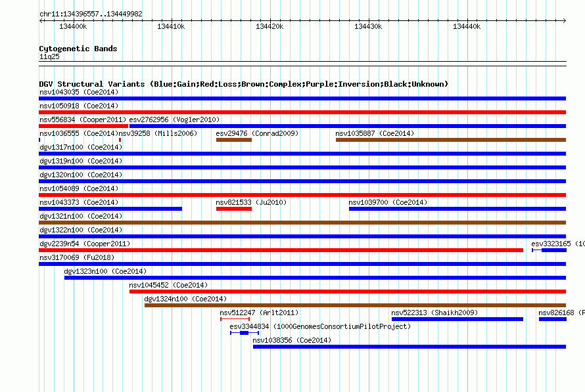
Task: Open the esv2762956 (Vogler2010) variant label
Action: 174,120
